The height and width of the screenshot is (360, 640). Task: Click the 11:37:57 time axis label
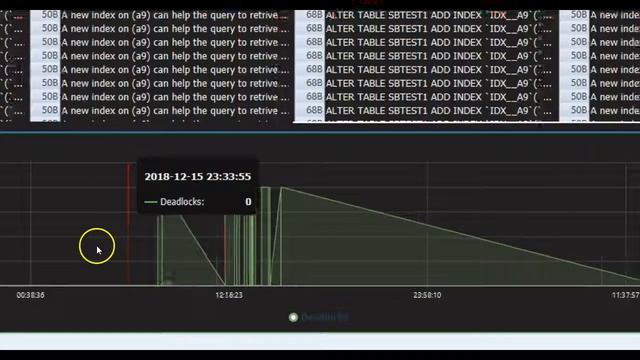coord(625,295)
